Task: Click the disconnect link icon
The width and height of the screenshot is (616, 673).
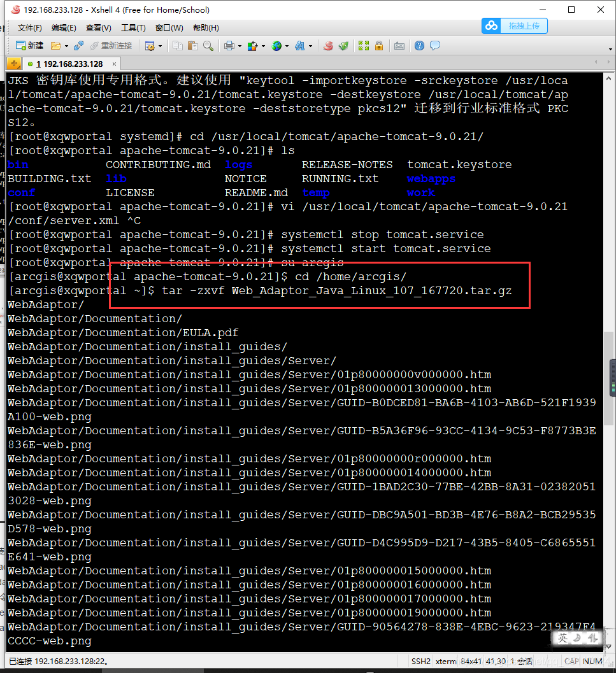Action: [x=78, y=45]
